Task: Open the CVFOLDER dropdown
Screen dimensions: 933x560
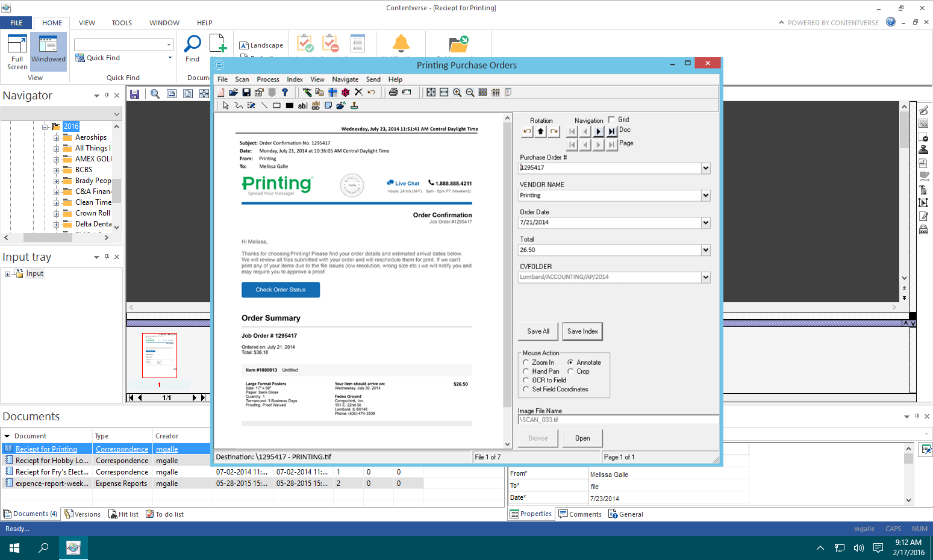Action: coord(705,278)
